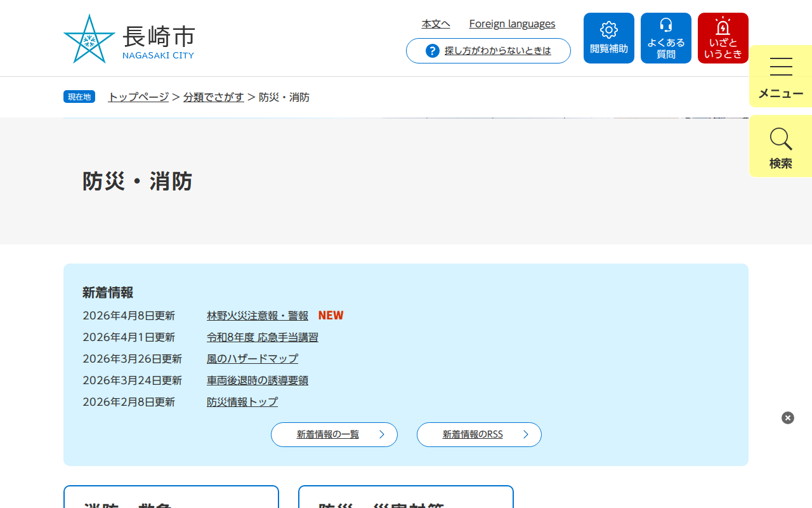Go to トップページ breadcrumb
Image resolution: width=812 pixels, height=508 pixels.
pyautogui.click(x=138, y=97)
